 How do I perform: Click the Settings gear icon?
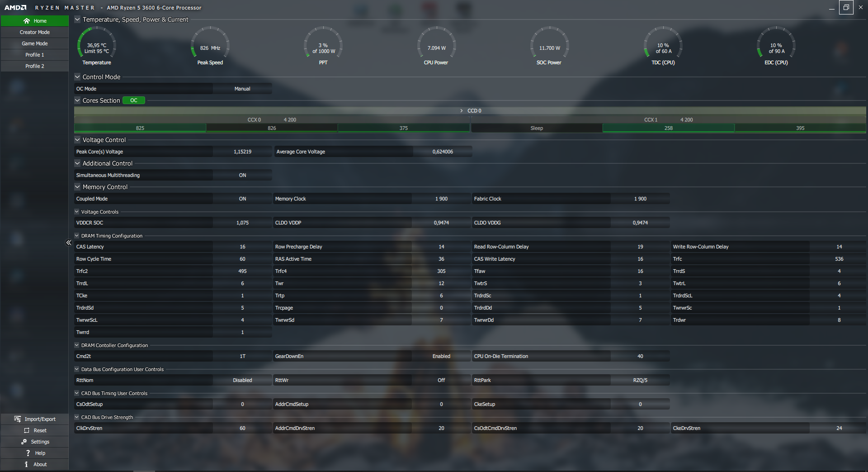point(24,442)
